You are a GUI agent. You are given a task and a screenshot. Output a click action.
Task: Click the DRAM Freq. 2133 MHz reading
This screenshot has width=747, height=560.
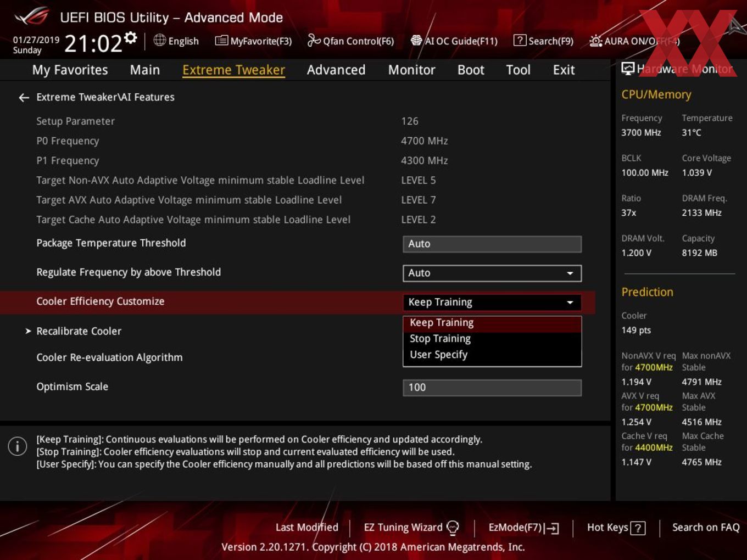click(x=701, y=213)
